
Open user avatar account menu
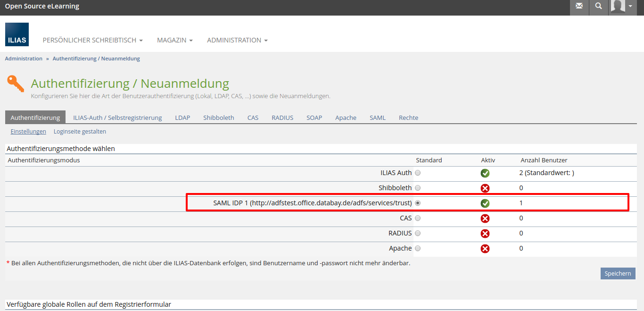click(x=622, y=6)
